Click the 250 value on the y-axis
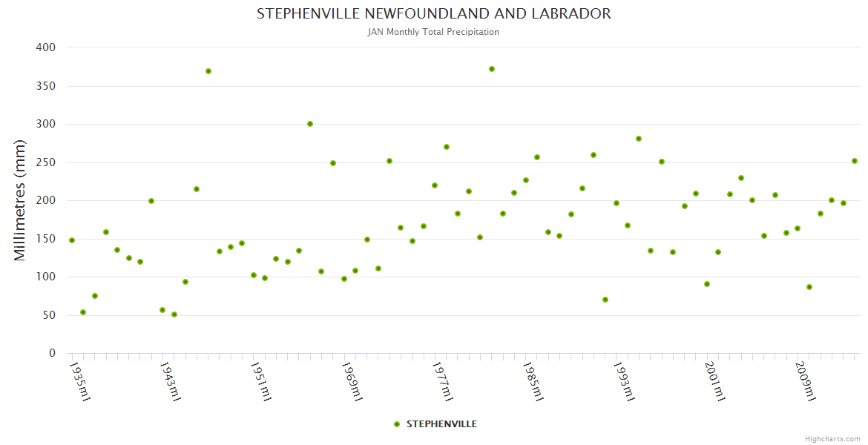This screenshot has width=868, height=445. tap(46, 162)
